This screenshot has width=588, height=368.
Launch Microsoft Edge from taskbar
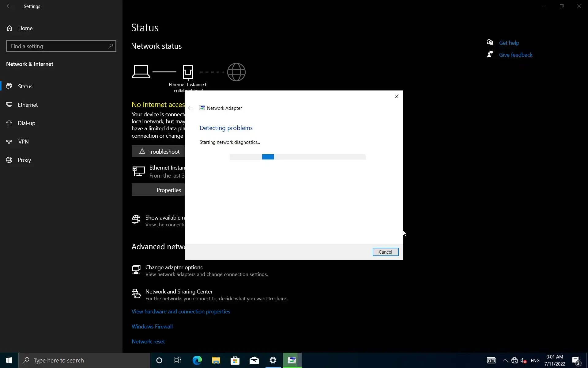pyautogui.click(x=197, y=360)
